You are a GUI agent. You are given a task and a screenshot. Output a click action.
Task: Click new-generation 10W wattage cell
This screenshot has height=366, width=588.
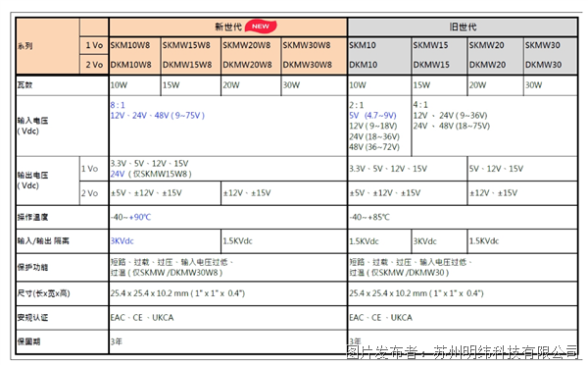point(119,85)
